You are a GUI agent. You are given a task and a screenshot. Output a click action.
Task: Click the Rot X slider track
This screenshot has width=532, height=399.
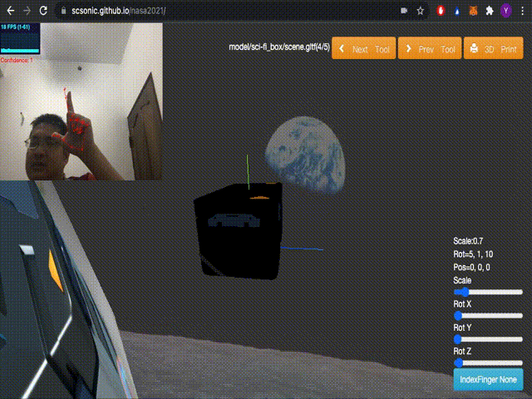pyautogui.click(x=488, y=316)
